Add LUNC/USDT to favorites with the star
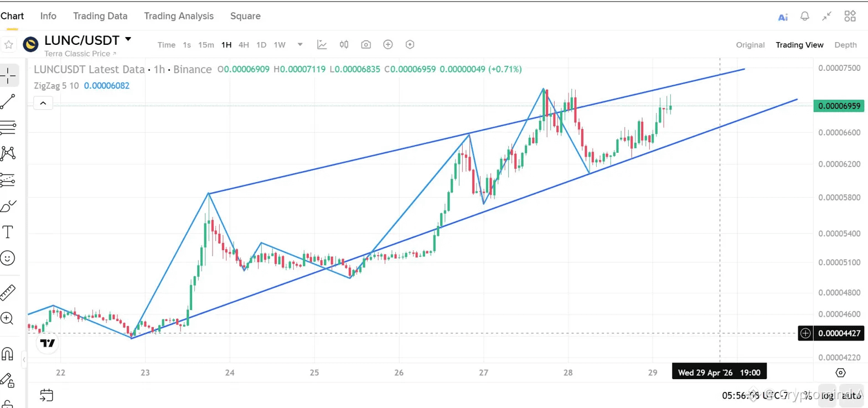The image size is (868, 408). coord(8,44)
